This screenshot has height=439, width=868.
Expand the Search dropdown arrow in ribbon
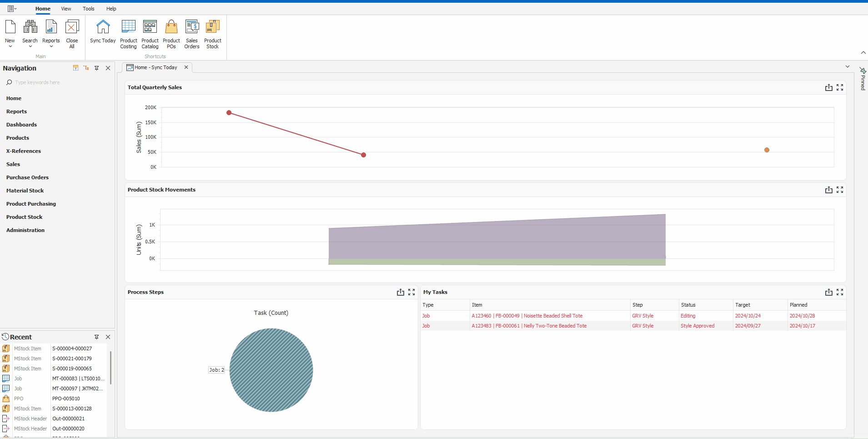tap(30, 46)
